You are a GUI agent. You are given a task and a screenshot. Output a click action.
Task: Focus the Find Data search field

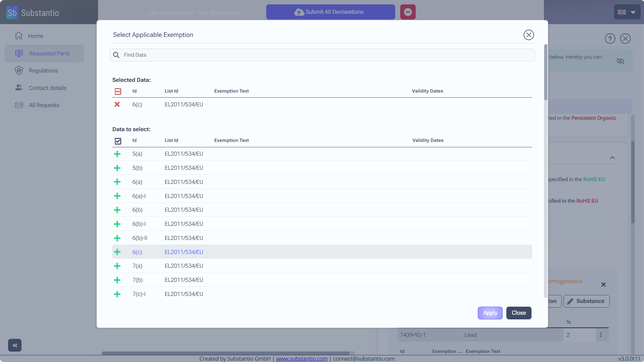[x=322, y=55]
